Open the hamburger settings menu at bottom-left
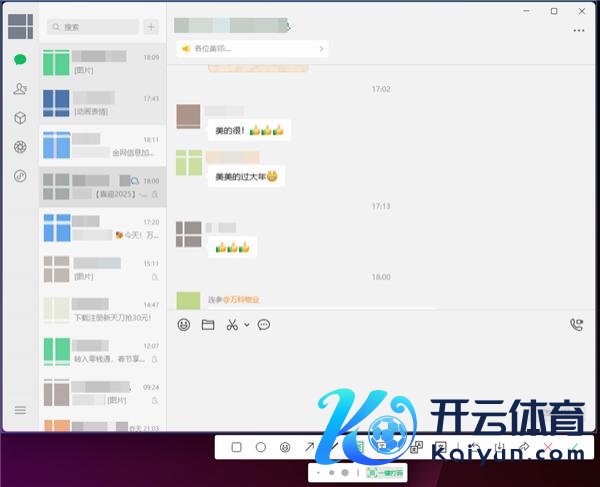600x487 pixels. 20,410
